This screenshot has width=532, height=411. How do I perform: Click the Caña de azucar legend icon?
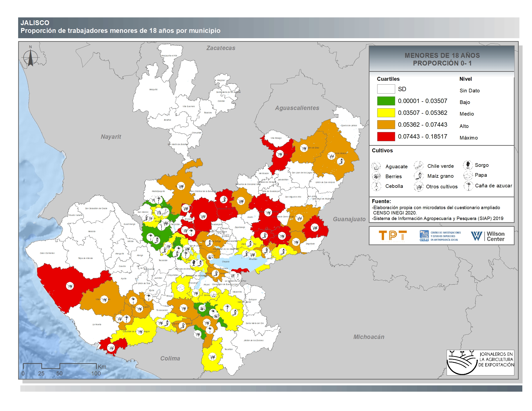pyautogui.click(x=468, y=186)
